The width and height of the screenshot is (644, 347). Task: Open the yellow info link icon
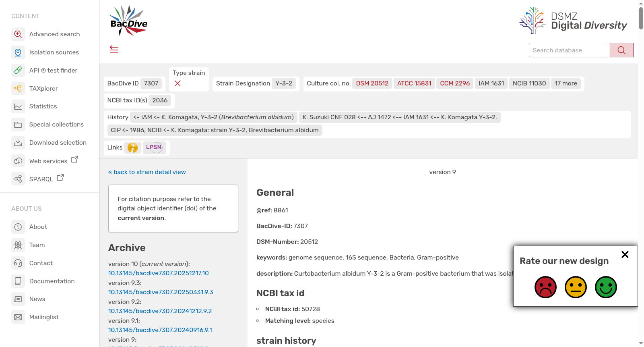[x=132, y=148]
